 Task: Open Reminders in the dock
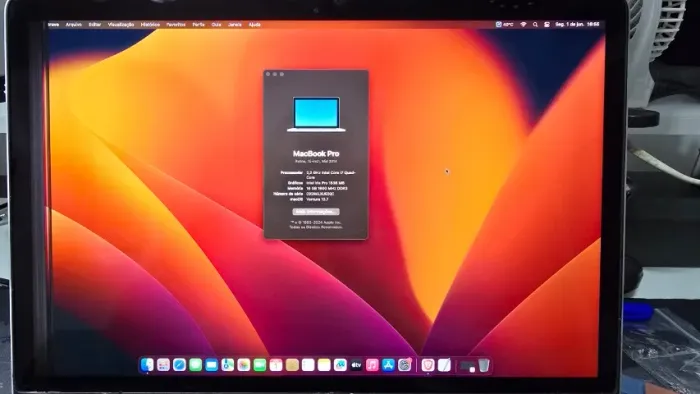point(308,365)
